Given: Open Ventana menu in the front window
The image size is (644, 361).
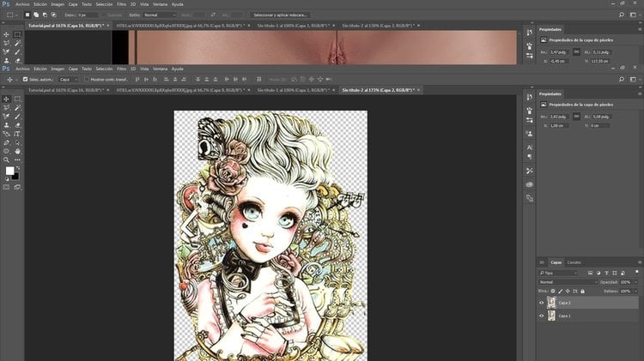Looking at the screenshot, I should [x=161, y=69].
